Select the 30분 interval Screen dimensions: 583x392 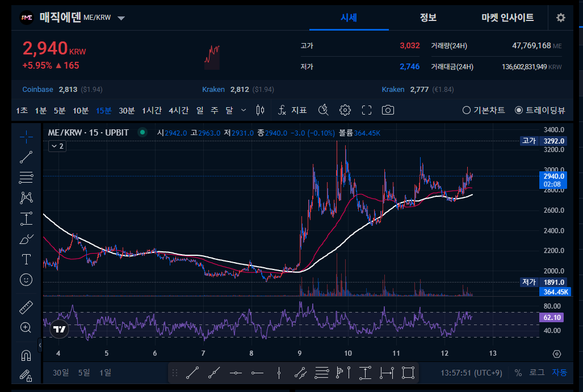pyautogui.click(x=127, y=111)
